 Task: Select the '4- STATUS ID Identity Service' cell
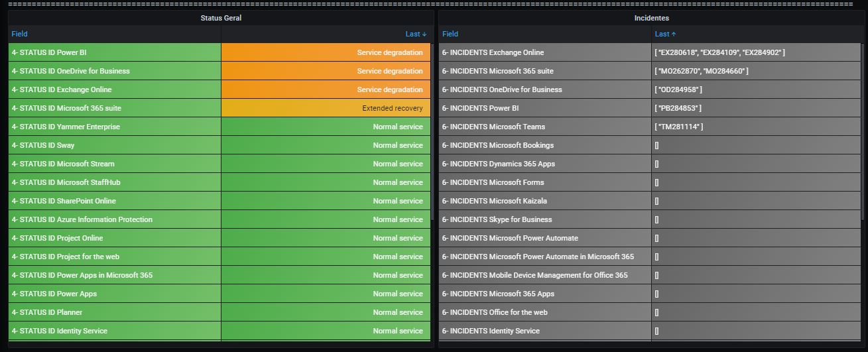point(115,331)
